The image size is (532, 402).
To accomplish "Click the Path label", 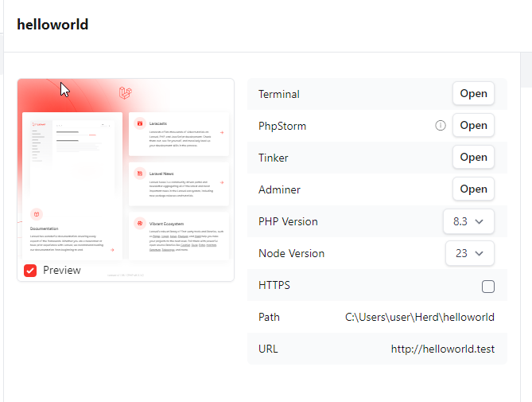I will (269, 317).
